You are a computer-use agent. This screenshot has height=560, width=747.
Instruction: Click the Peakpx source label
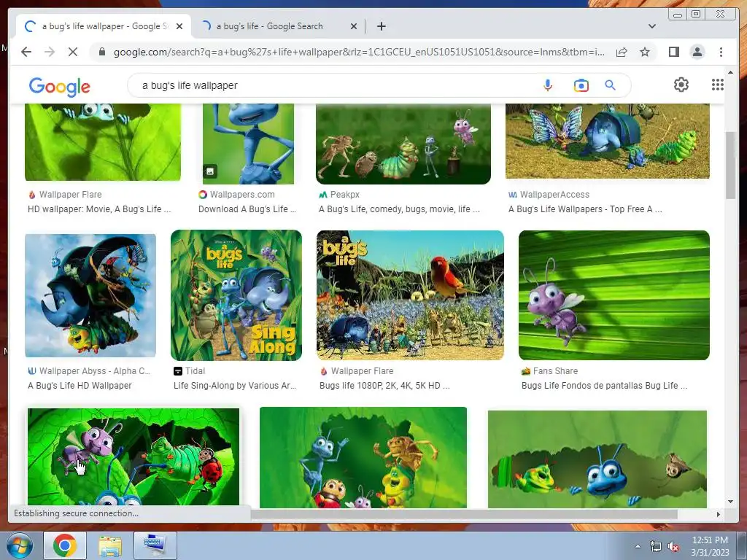click(x=344, y=194)
